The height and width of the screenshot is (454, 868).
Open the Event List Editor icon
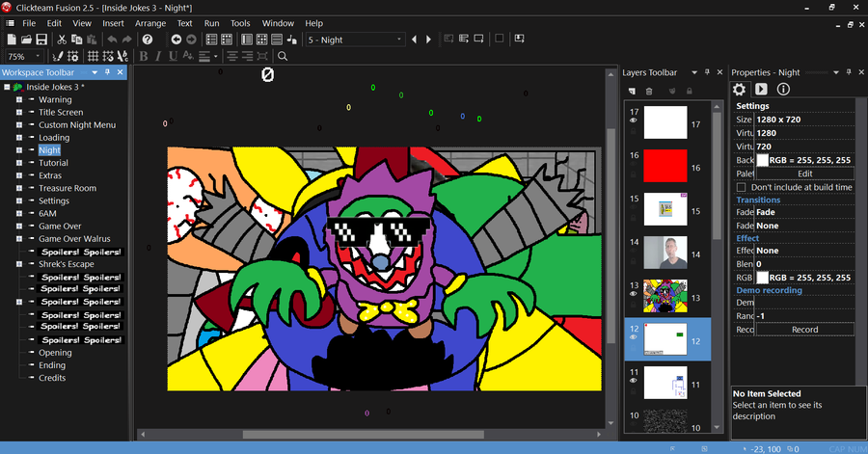(277, 40)
